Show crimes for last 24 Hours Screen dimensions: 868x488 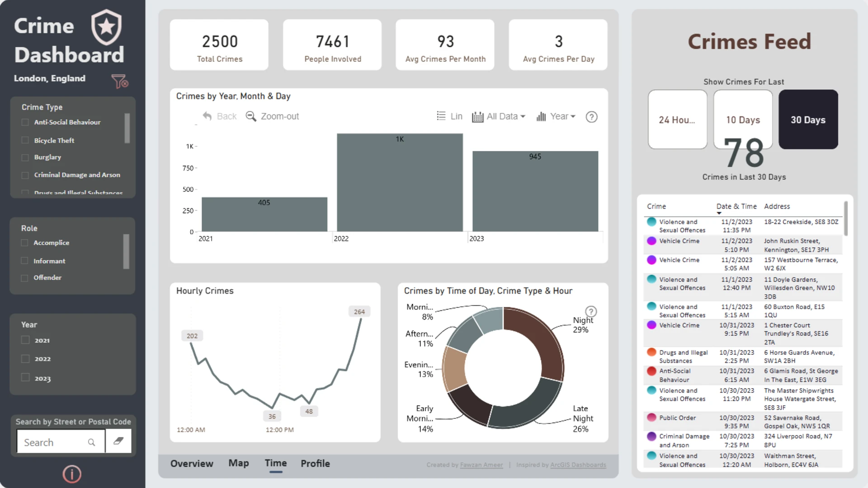point(677,119)
